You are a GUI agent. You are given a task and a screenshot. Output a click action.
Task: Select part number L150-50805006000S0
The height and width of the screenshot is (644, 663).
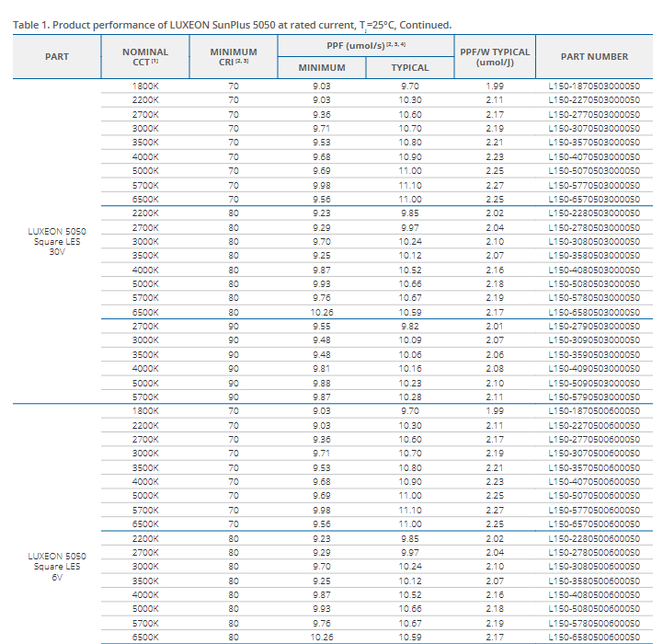tap(594, 609)
